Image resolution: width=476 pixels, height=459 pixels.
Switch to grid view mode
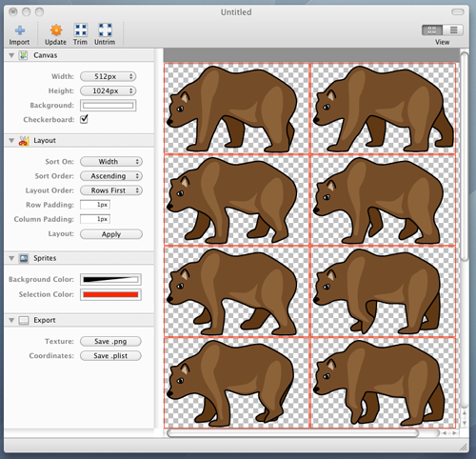coord(432,30)
